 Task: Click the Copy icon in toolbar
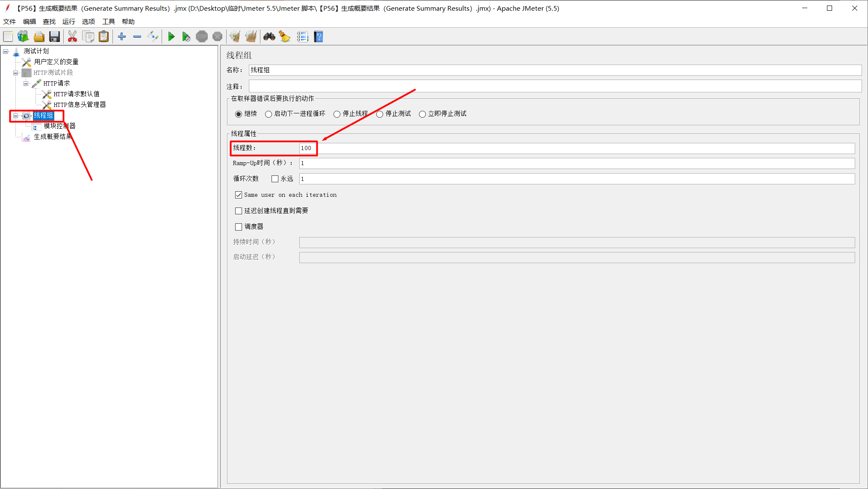click(88, 37)
